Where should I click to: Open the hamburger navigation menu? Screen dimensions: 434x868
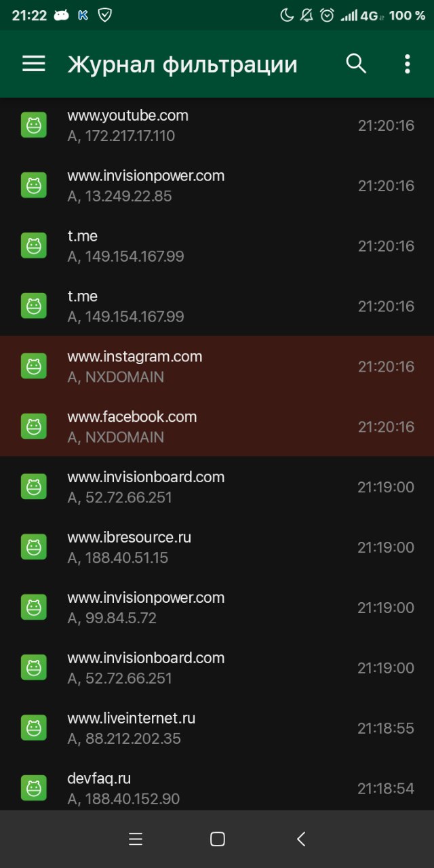pyautogui.click(x=34, y=64)
